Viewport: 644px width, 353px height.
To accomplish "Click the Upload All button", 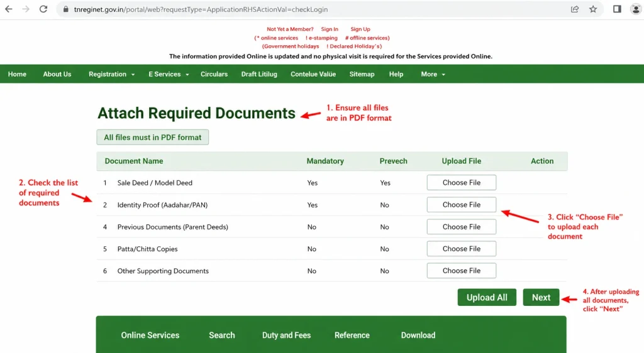I will pyautogui.click(x=487, y=297).
